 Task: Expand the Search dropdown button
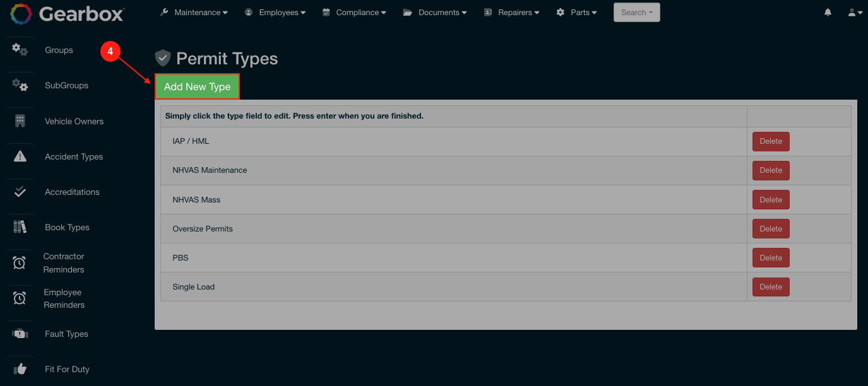636,13
